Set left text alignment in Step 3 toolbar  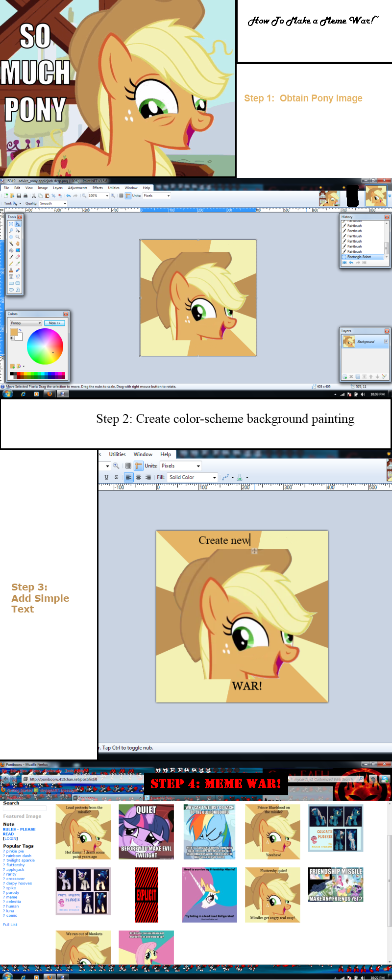coord(128,477)
